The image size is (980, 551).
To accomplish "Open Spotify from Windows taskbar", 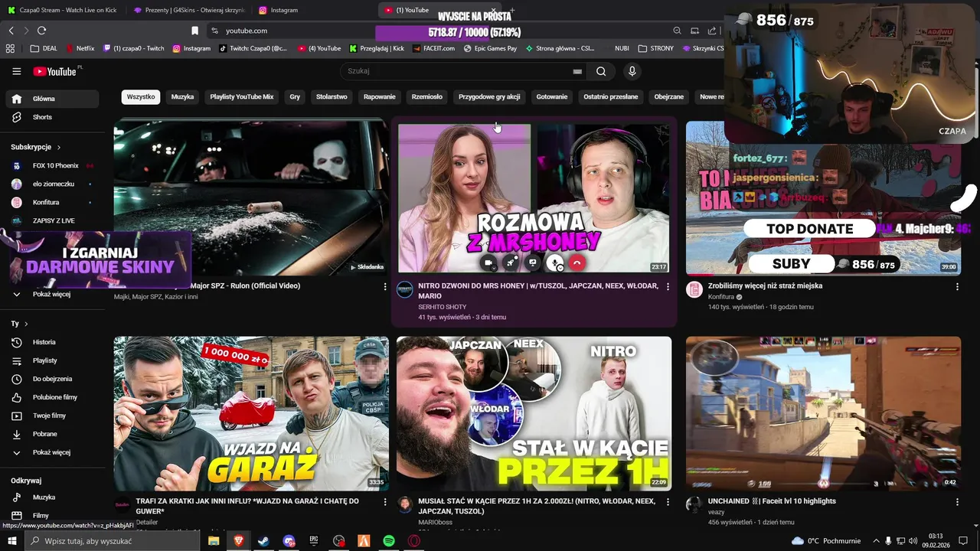I will pos(389,541).
